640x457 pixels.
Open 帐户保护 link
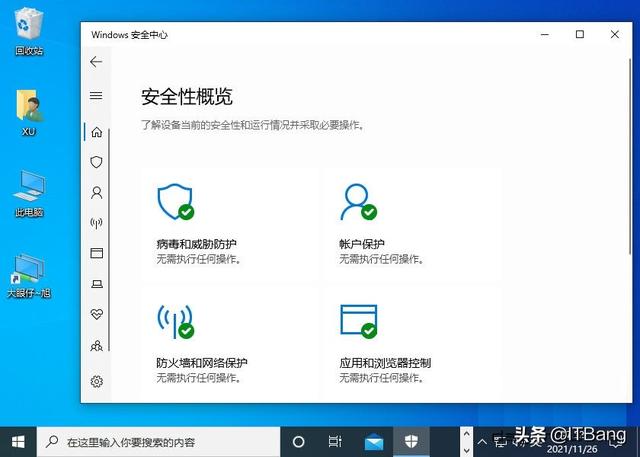point(362,244)
